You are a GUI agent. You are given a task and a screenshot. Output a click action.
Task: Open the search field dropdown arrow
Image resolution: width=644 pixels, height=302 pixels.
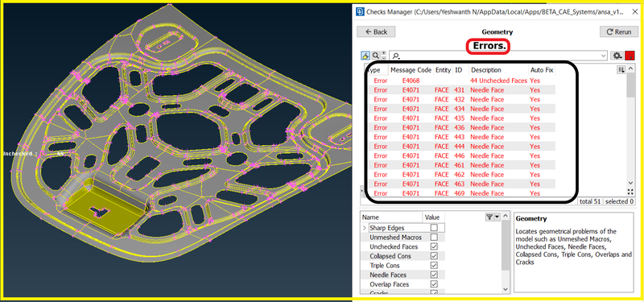(x=603, y=56)
